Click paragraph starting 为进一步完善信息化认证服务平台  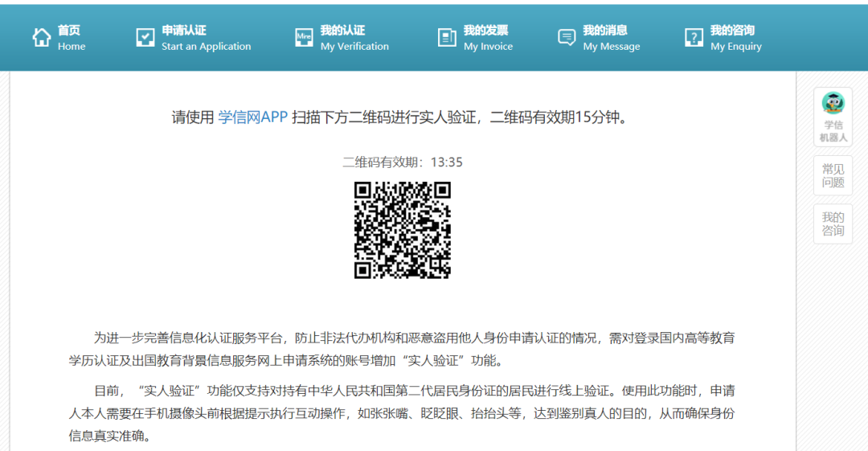402,349
